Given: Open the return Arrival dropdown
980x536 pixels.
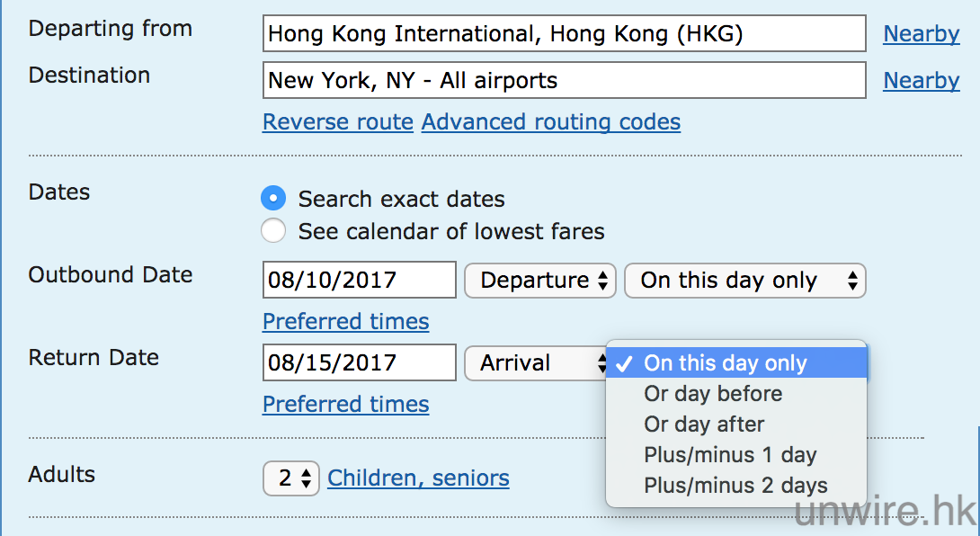Looking at the screenshot, I should tap(536, 363).
